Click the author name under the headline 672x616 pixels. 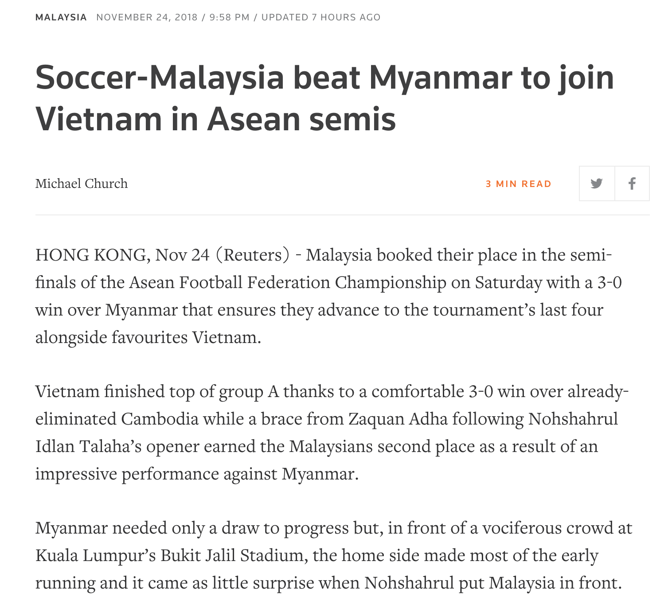pyautogui.click(x=82, y=183)
